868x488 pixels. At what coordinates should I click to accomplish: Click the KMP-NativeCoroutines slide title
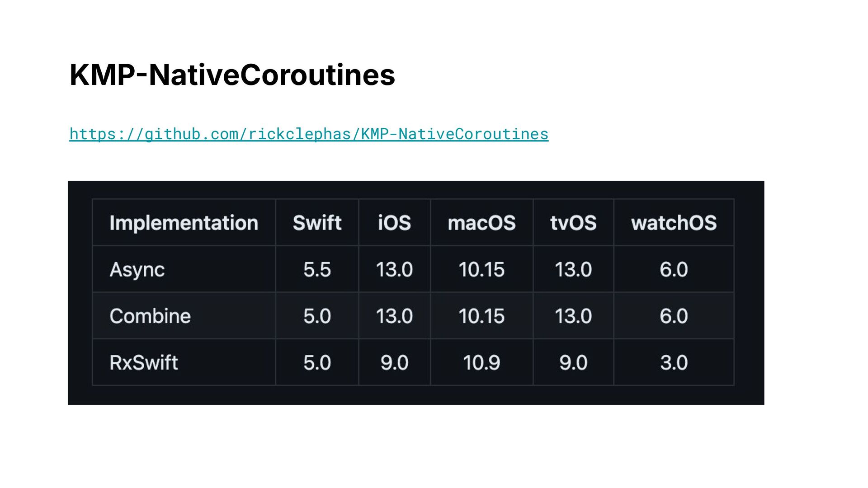tap(232, 75)
